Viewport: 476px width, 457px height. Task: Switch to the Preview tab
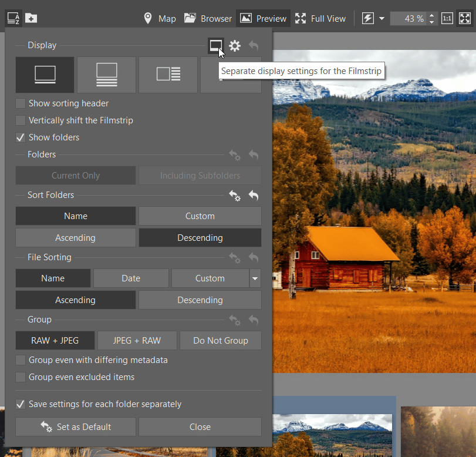(263, 18)
